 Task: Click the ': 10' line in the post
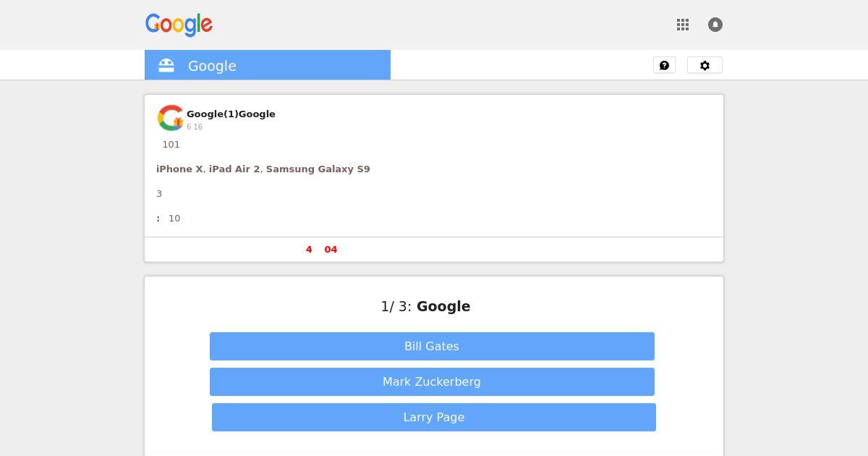pos(169,218)
